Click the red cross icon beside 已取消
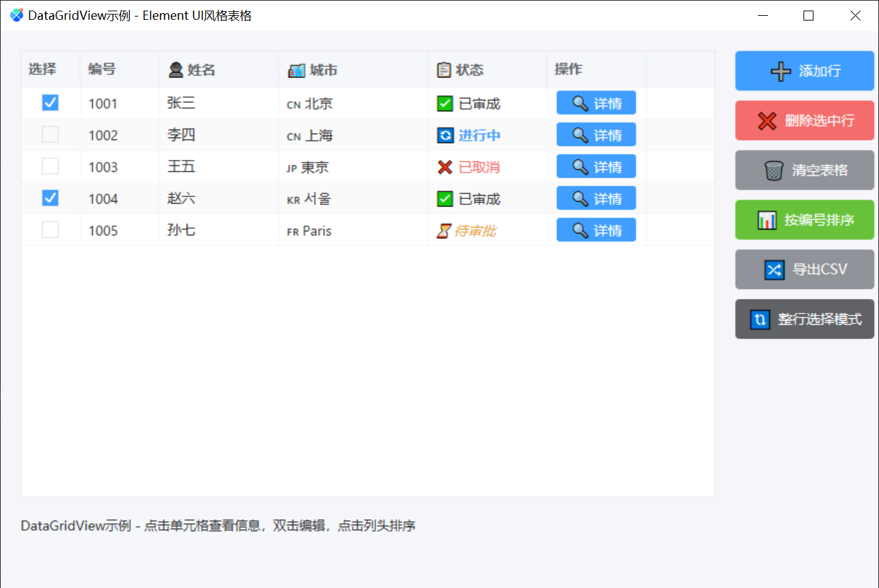The height and width of the screenshot is (588, 879). 444,167
